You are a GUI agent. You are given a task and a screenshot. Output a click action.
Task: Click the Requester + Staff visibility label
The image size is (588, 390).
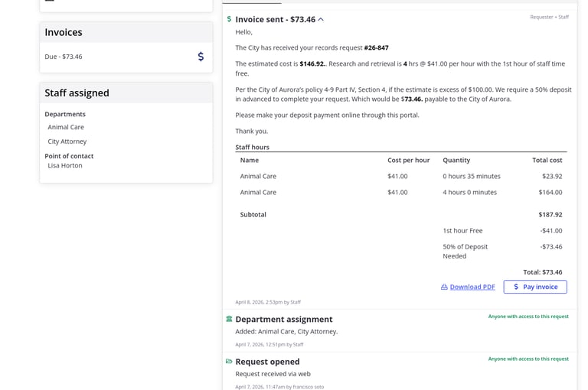click(x=549, y=17)
